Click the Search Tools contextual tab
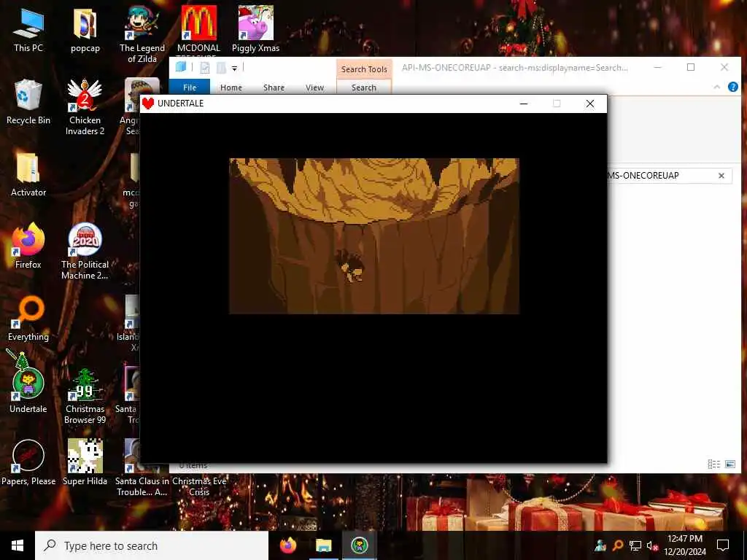Screen dimensions: 747x560 (364, 69)
